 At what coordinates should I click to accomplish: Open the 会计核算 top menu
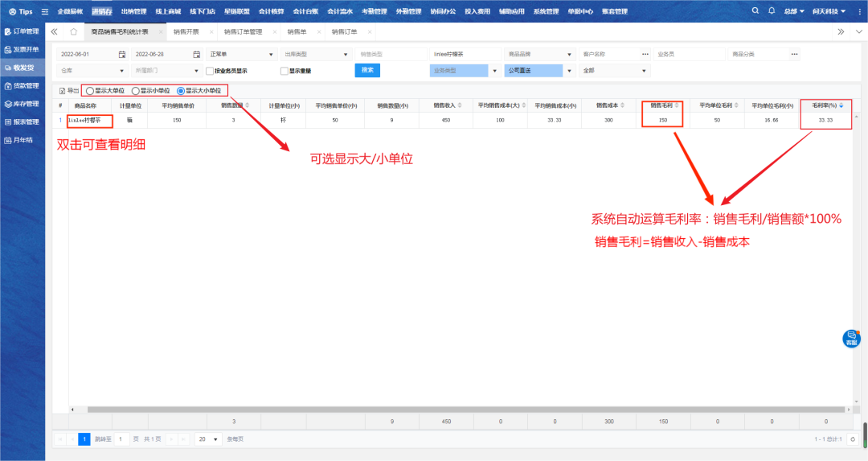(x=271, y=12)
